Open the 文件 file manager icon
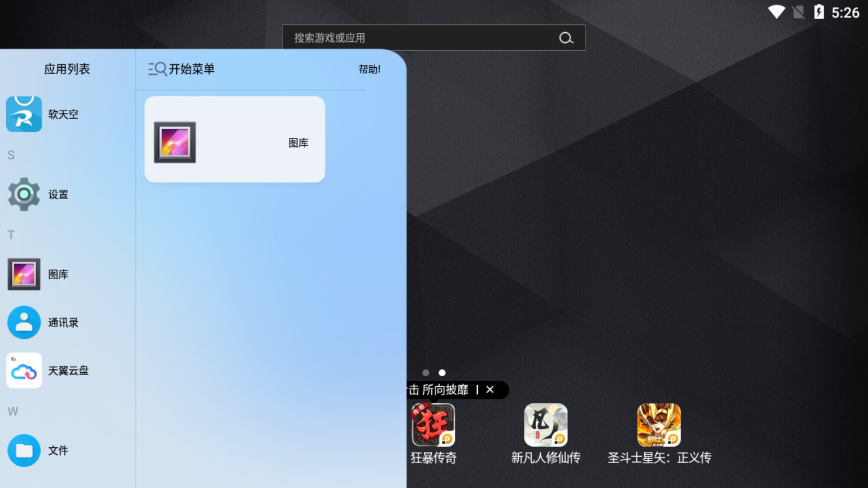The image size is (868, 488). 24,451
